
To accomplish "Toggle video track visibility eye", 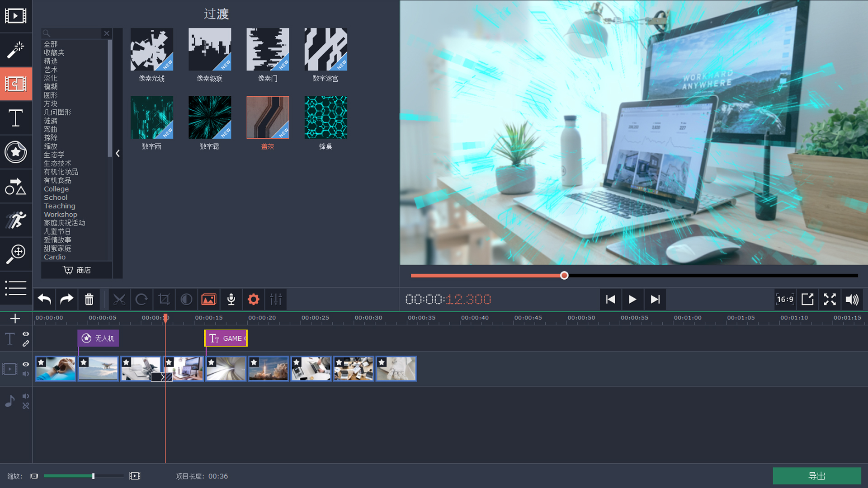I will [26, 364].
